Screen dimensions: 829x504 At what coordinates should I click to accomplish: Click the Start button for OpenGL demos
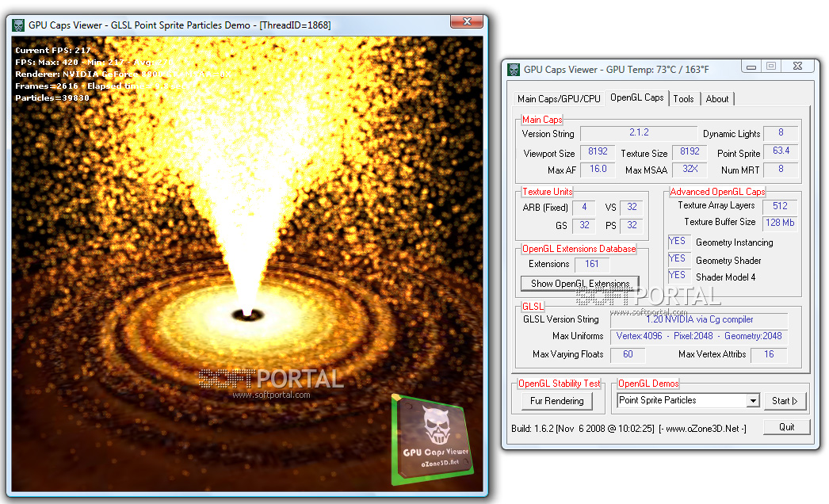[x=785, y=401]
